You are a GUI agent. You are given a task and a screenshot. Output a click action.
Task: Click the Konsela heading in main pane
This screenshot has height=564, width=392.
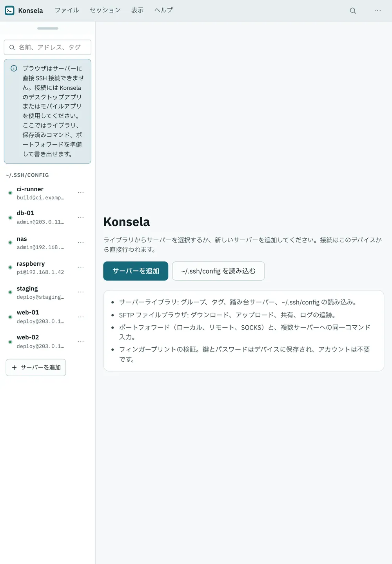point(127,222)
